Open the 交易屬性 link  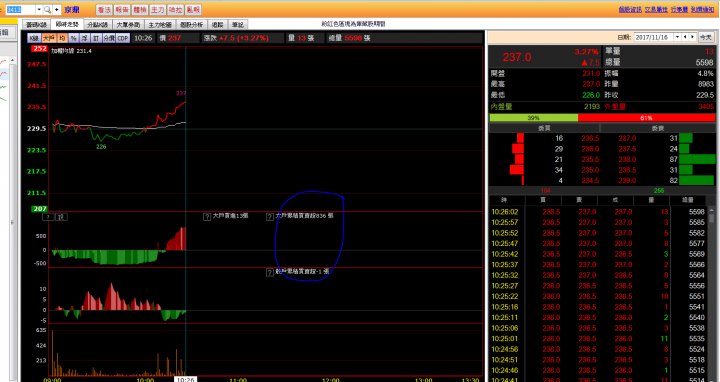coord(655,9)
